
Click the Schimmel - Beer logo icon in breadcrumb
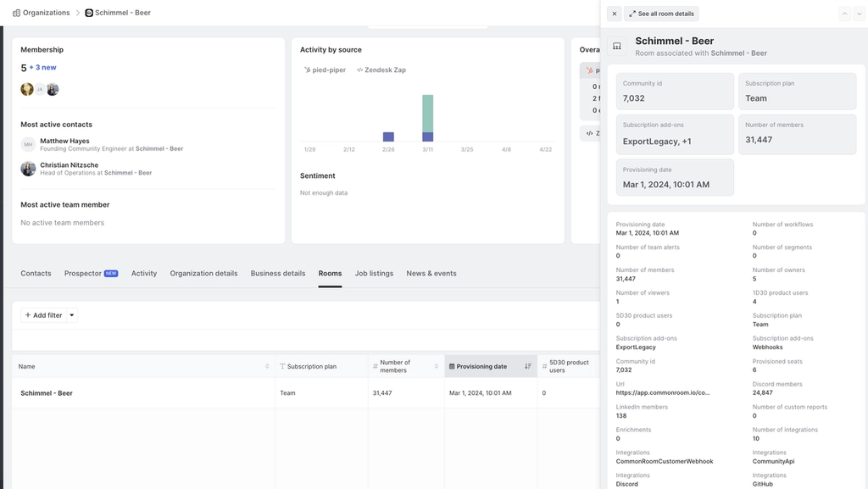point(88,13)
